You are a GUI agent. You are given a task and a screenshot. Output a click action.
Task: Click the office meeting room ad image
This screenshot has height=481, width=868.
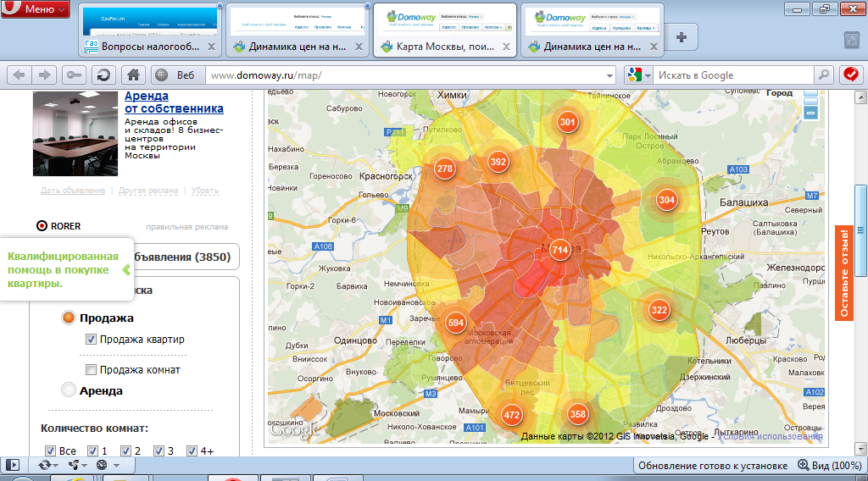75,133
